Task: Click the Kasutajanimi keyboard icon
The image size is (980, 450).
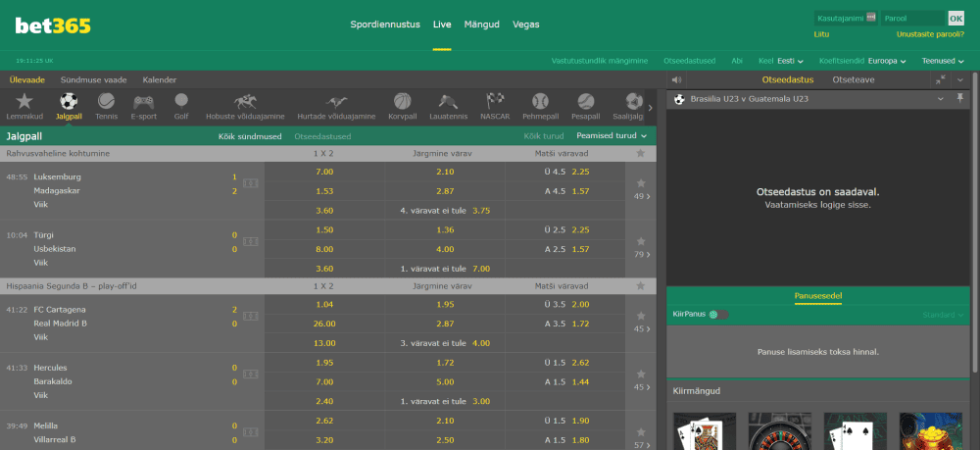Action: coord(871,18)
